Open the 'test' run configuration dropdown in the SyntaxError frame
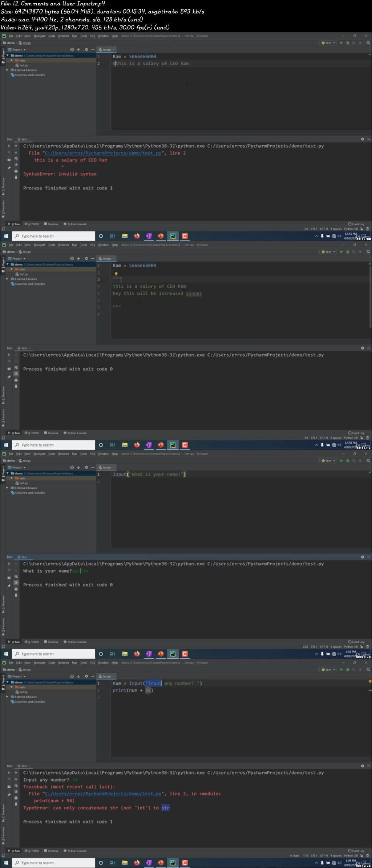Image resolution: width=372 pixels, height=868 pixels. click(328, 43)
